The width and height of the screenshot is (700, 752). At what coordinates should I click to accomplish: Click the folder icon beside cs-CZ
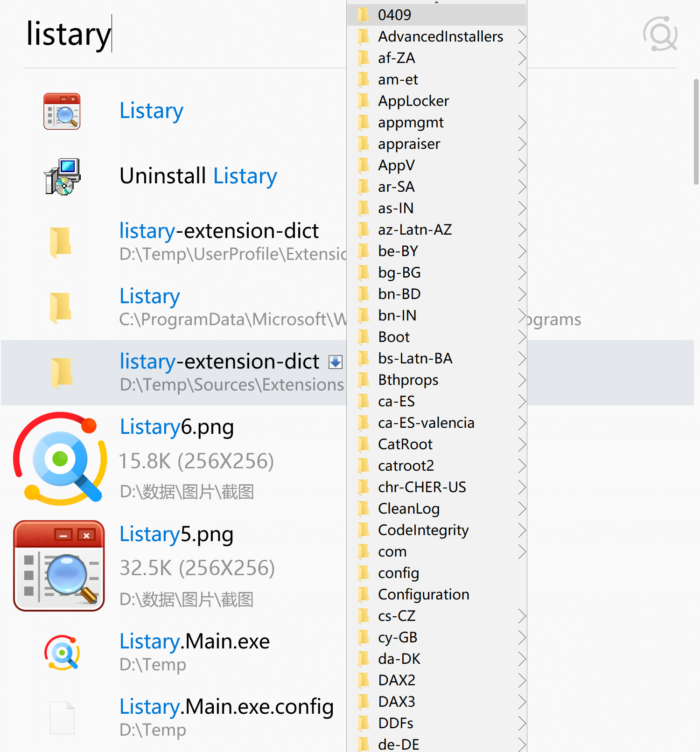coord(364,616)
